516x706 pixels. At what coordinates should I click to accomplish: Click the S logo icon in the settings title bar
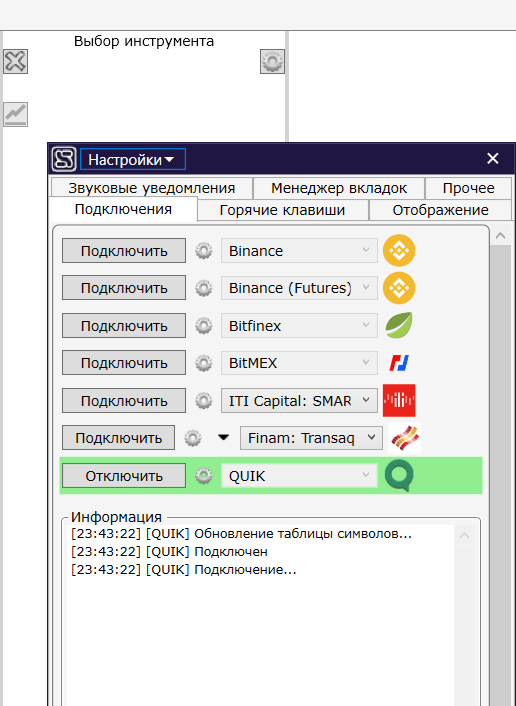[x=64, y=159]
